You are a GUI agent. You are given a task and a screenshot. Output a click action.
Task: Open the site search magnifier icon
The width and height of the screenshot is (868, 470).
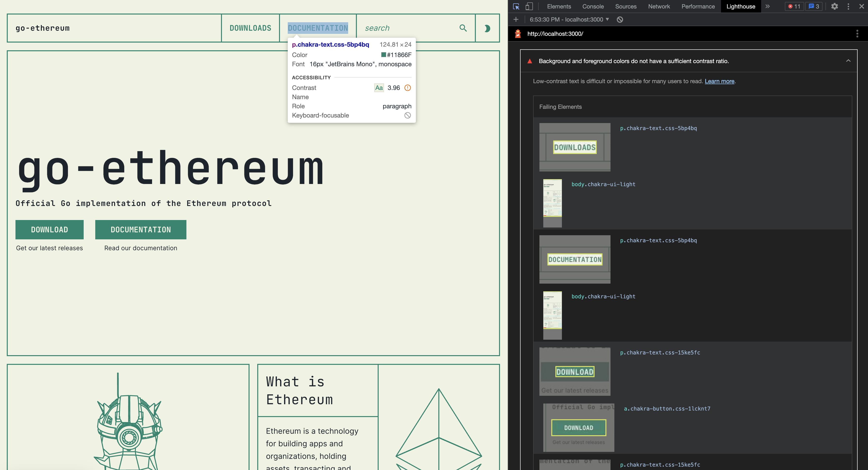[463, 28]
